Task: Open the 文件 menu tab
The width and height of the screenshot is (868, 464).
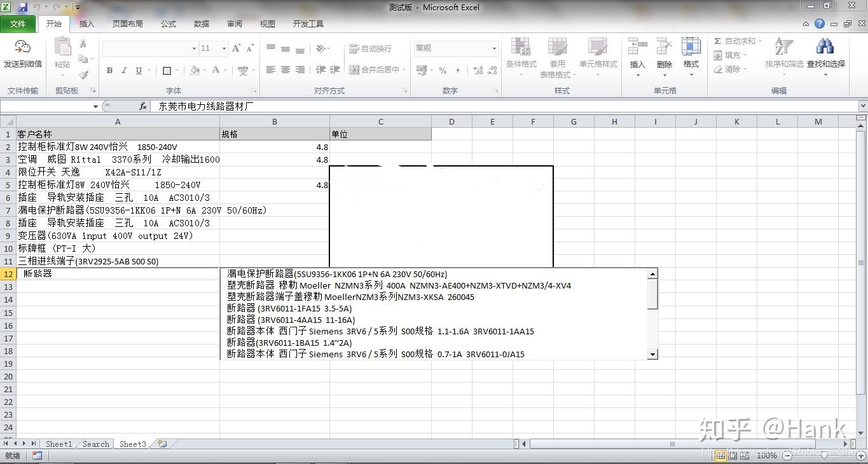Action: [x=18, y=24]
